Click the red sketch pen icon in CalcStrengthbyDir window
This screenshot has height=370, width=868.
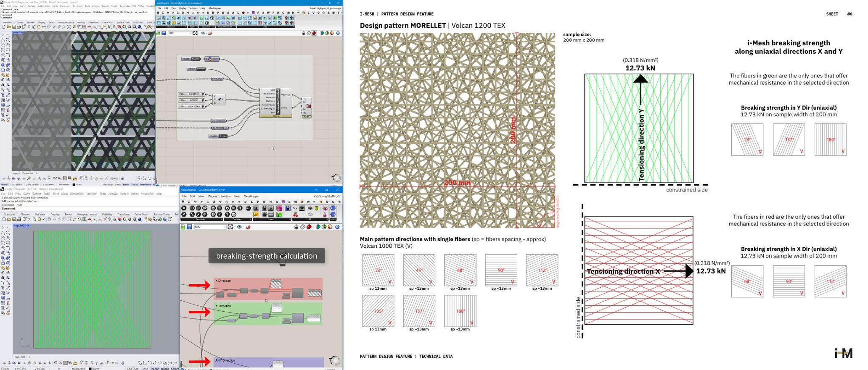248,227
